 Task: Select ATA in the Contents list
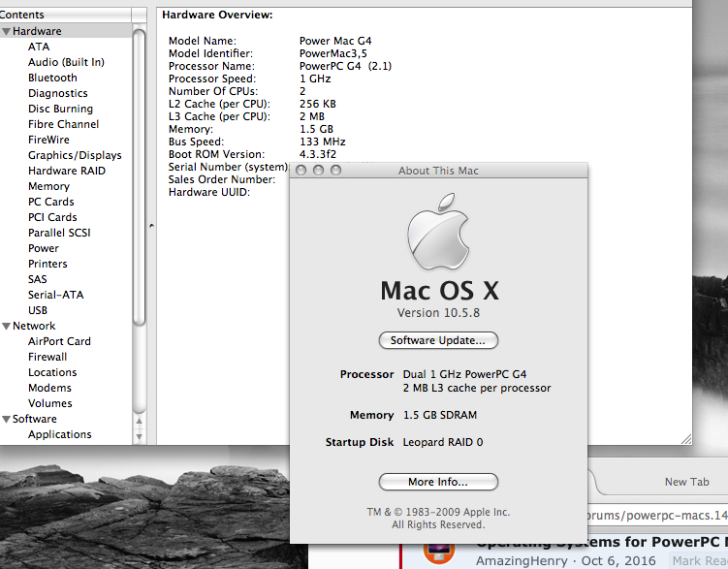(x=39, y=47)
